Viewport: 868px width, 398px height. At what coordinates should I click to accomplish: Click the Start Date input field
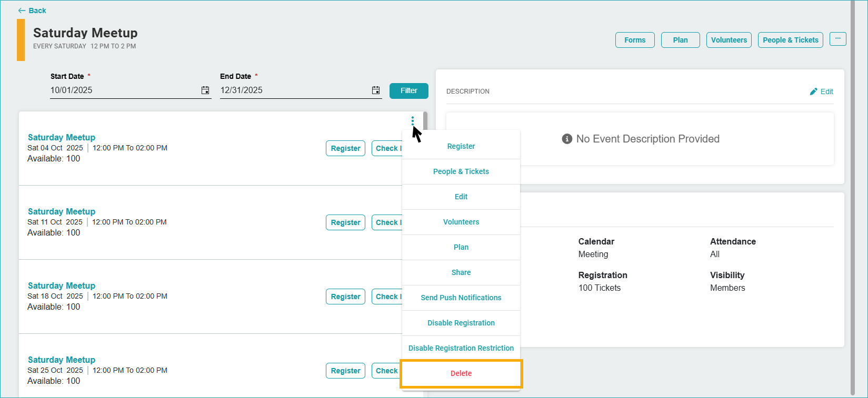point(124,90)
